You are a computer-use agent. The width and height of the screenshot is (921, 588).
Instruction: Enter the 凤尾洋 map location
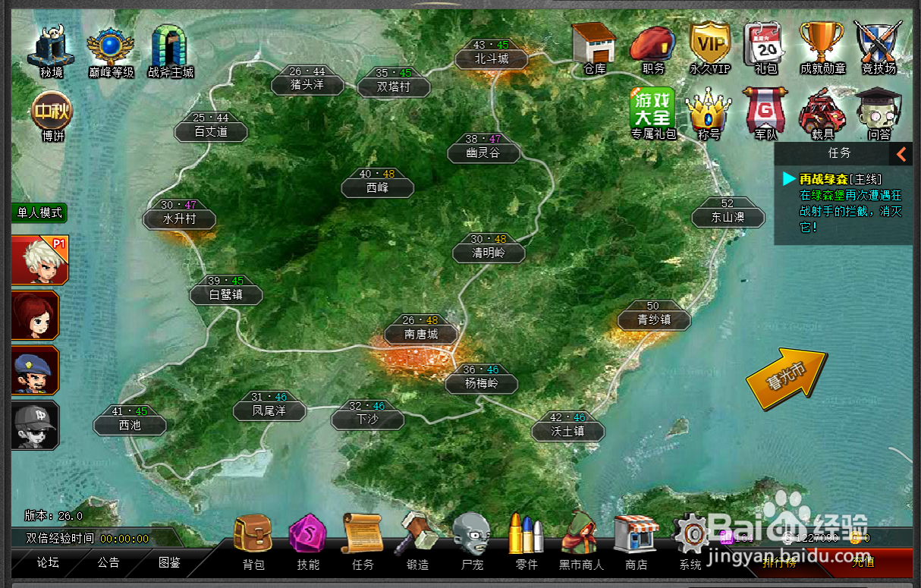point(269,405)
